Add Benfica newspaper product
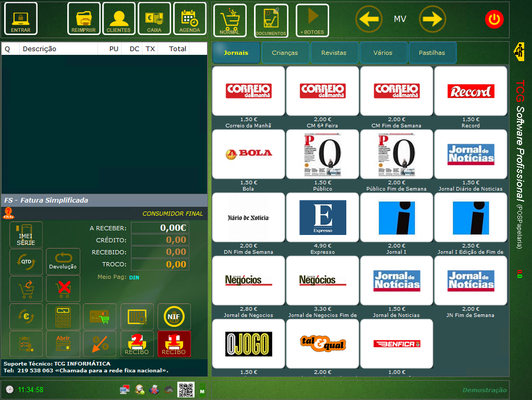532x400 pixels. [396, 344]
